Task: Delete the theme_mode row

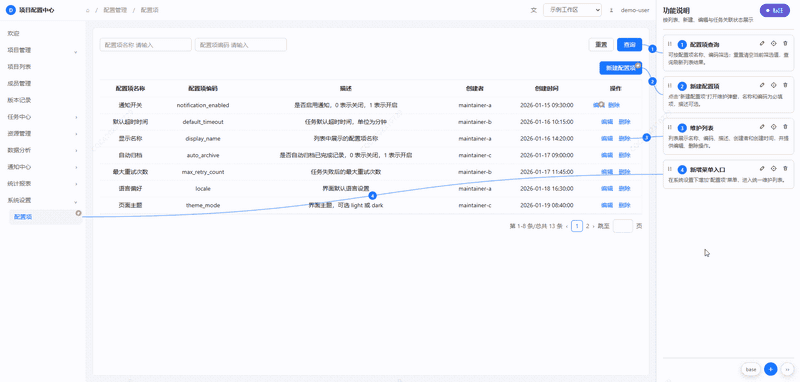Action: coord(624,205)
